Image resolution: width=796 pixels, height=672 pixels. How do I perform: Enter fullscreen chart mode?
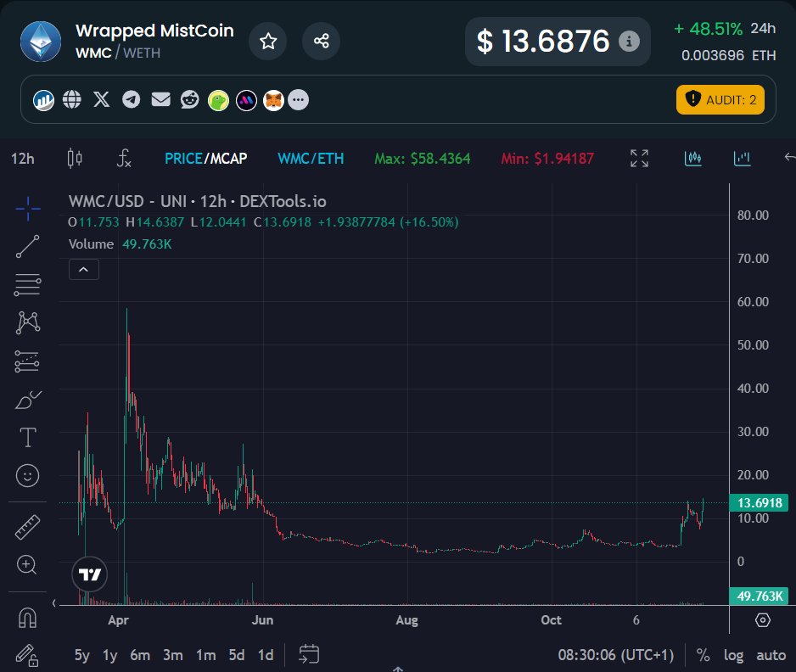(x=639, y=159)
